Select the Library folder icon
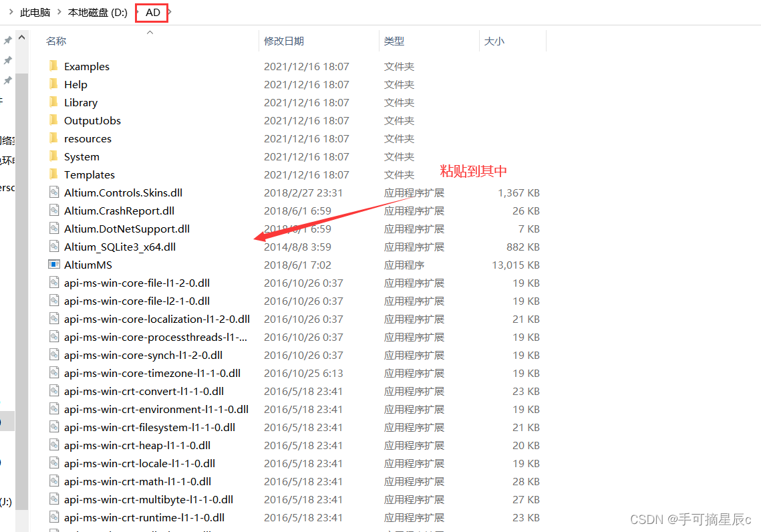761x532 pixels. (54, 102)
